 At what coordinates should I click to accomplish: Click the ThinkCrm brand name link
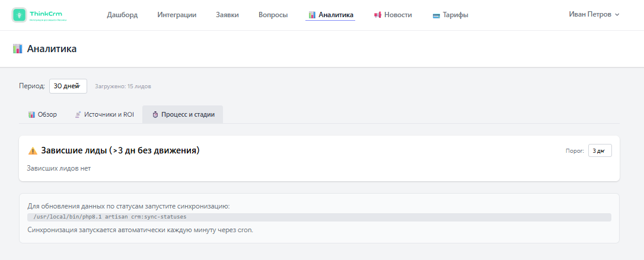[46, 14]
